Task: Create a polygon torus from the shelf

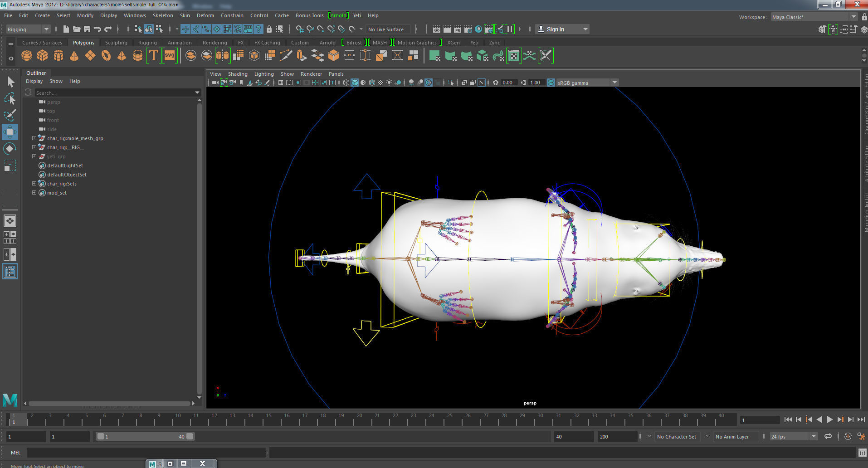Action: pyautogui.click(x=106, y=56)
